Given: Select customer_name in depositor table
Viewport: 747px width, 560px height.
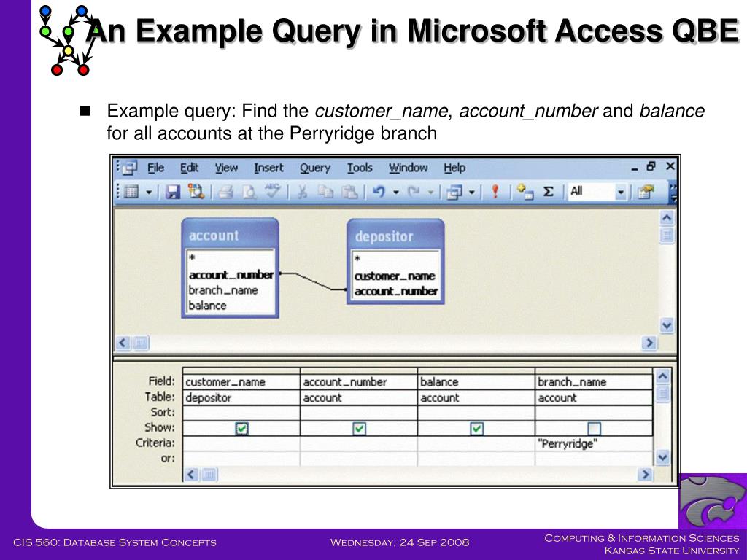Looking at the screenshot, I should tap(395, 276).
